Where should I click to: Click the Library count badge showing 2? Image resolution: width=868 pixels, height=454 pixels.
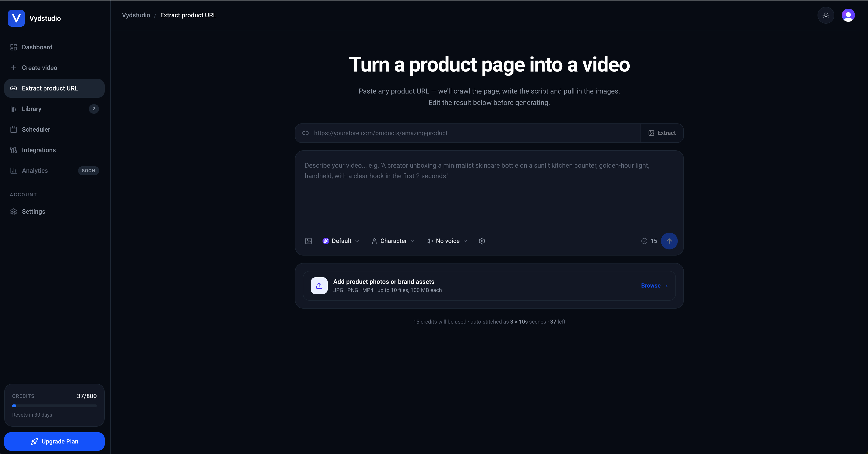[94, 109]
